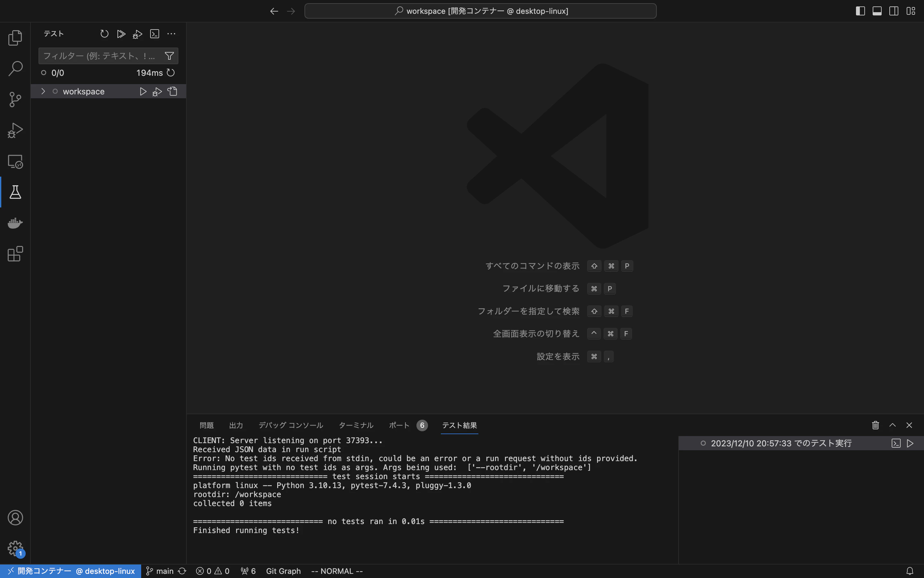
Task: Toggle the bottom panel layout button
Action: coord(877,11)
